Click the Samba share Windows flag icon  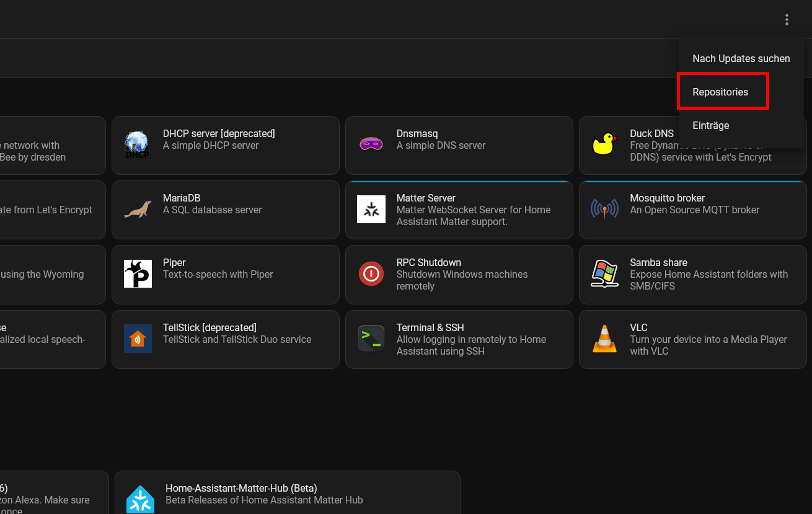pyautogui.click(x=604, y=274)
